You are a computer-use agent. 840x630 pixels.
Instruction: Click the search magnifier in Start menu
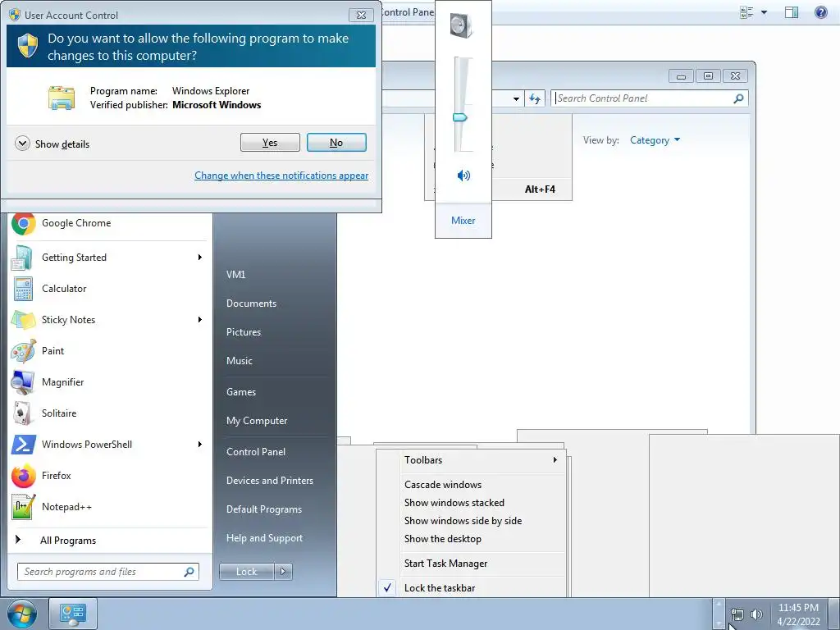coord(189,572)
